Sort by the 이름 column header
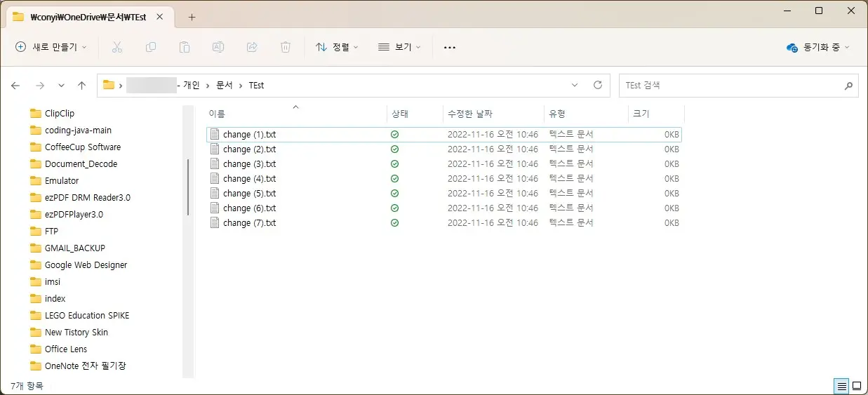 (295, 114)
